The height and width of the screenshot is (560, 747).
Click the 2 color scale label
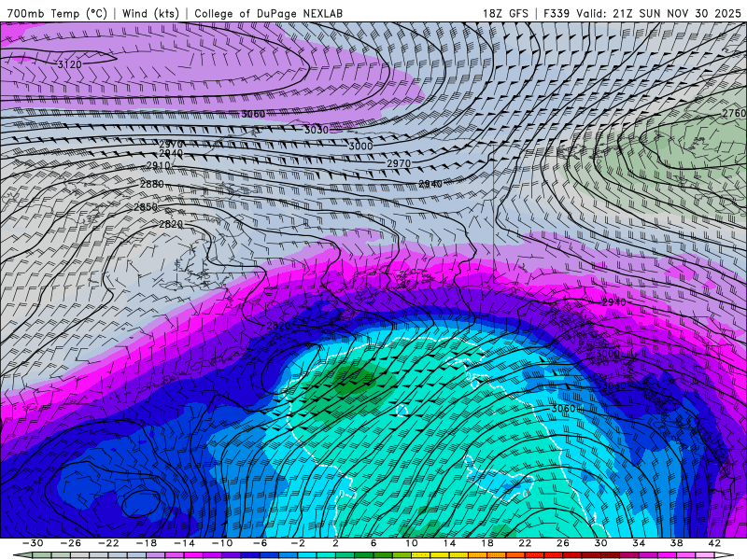pos(335,543)
